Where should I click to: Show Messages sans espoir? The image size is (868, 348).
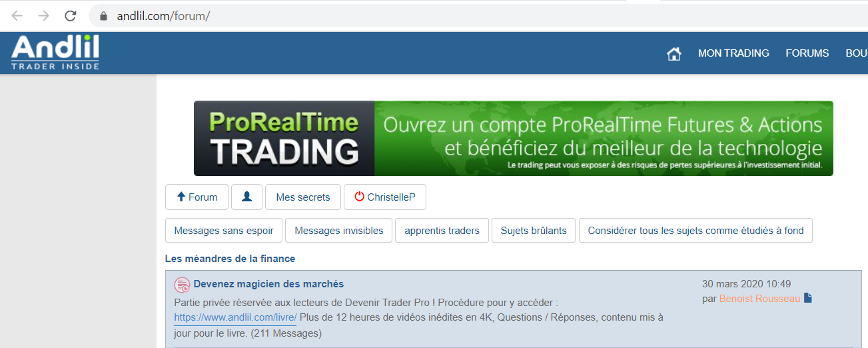[224, 231]
